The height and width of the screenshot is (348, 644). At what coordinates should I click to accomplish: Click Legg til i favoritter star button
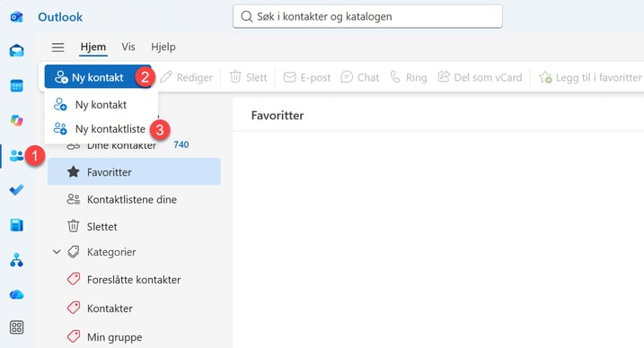(590, 77)
